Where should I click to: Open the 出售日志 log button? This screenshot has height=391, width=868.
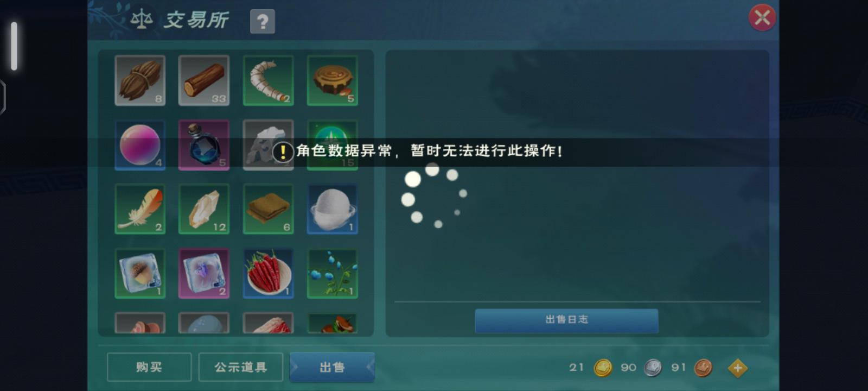(x=566, y=320)
